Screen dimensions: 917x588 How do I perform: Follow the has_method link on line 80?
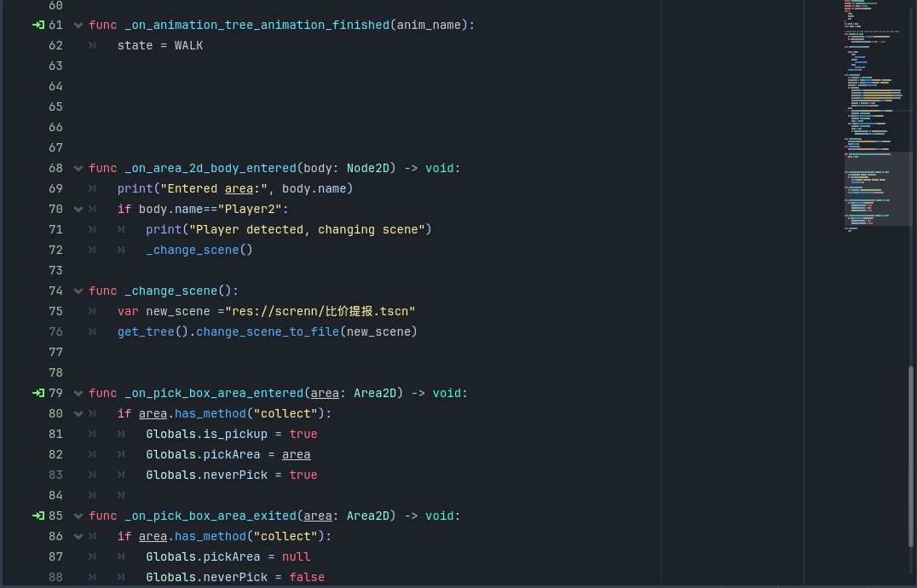[210, 413]
